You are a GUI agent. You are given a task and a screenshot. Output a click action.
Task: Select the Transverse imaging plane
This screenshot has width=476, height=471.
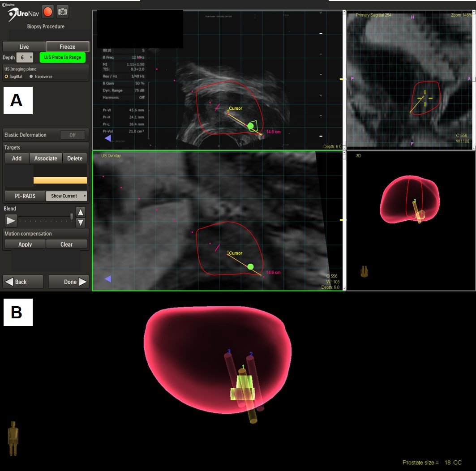point(31,77)
